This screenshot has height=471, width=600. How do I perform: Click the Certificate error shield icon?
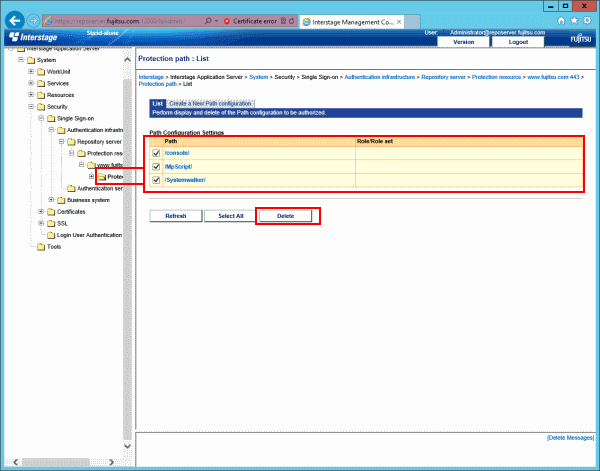click(x=227, y=21)
